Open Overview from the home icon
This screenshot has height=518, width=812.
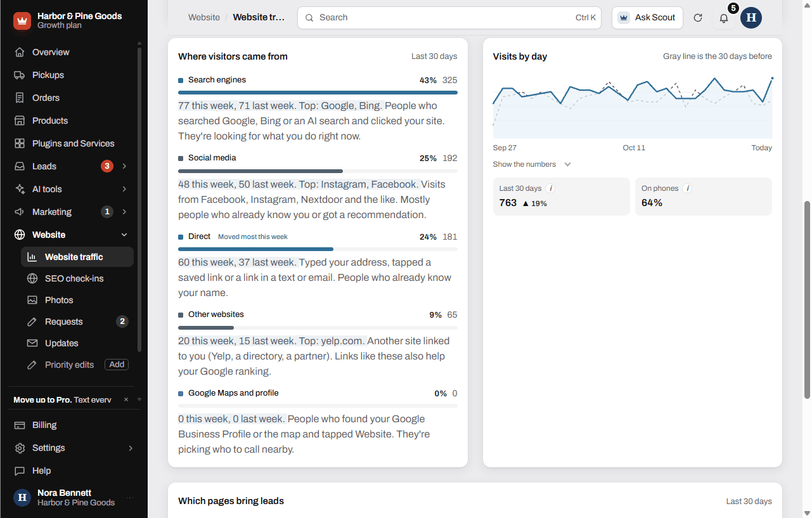click(x=20, y=52)
